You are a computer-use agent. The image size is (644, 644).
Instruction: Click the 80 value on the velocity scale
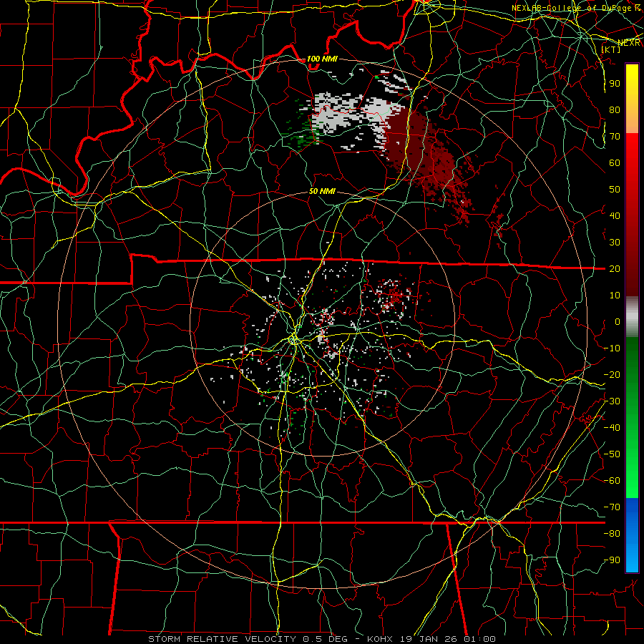coord(615,110)
